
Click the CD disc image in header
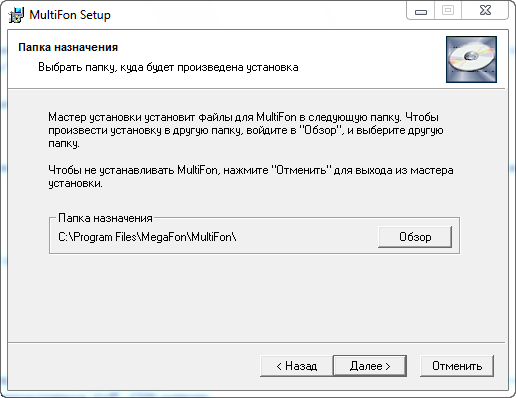pyautogui.click(x=471, y=59)
